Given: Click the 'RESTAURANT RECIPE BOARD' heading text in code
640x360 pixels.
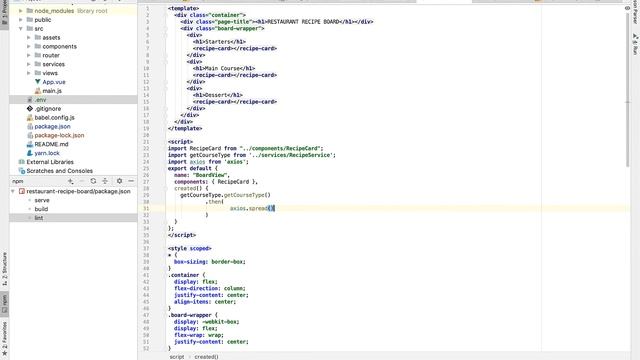Looking at the screenshot, I should 303,22.
